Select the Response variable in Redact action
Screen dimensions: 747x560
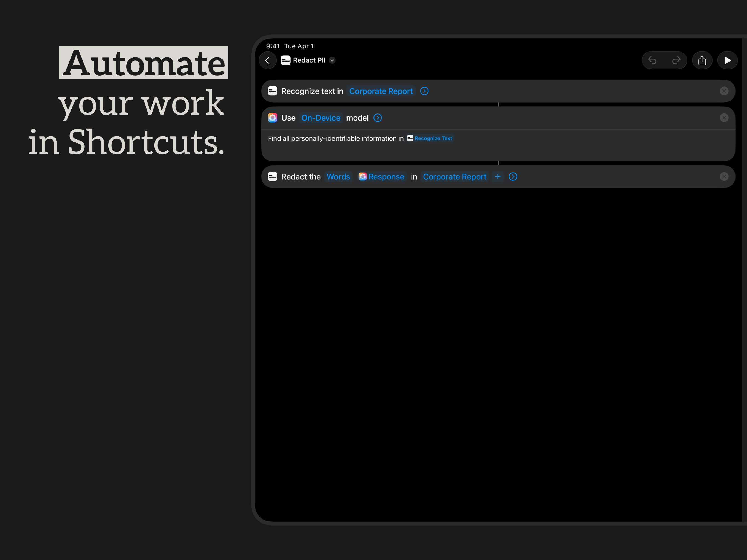pyautogui.click(x=382, y=177)
